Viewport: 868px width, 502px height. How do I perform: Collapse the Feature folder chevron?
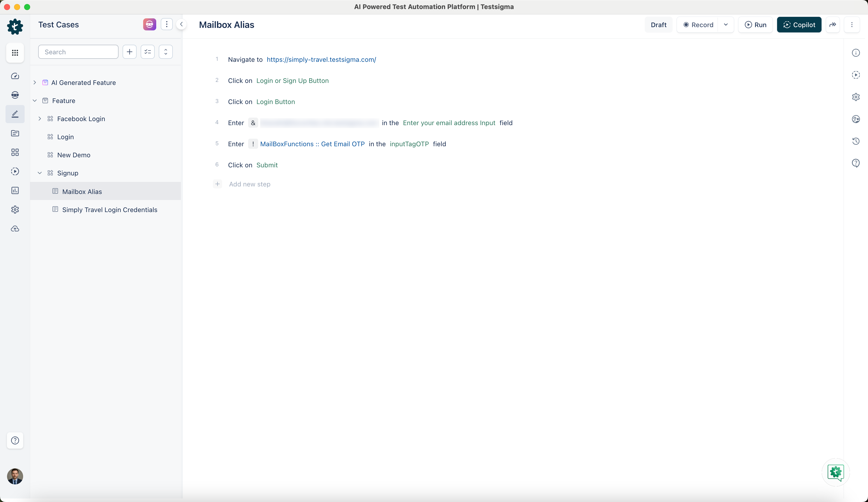[x=35, y=101]
